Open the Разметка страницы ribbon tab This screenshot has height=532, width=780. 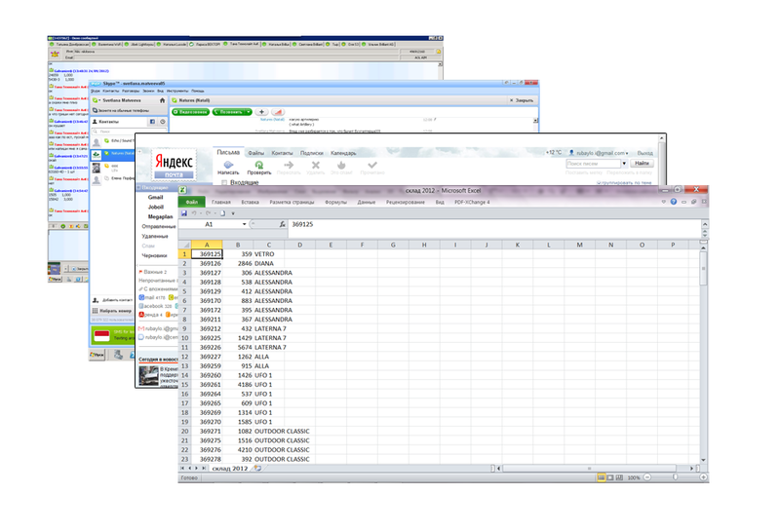(x=292, y=203)
